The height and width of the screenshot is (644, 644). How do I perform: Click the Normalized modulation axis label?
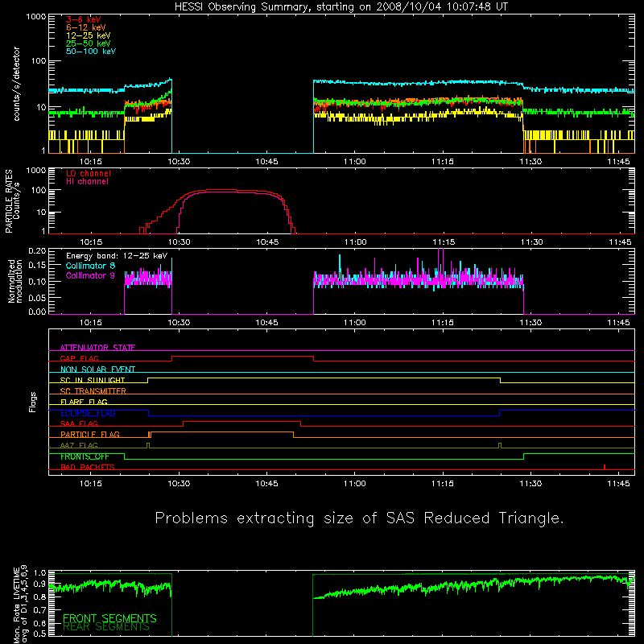[15, 281]
